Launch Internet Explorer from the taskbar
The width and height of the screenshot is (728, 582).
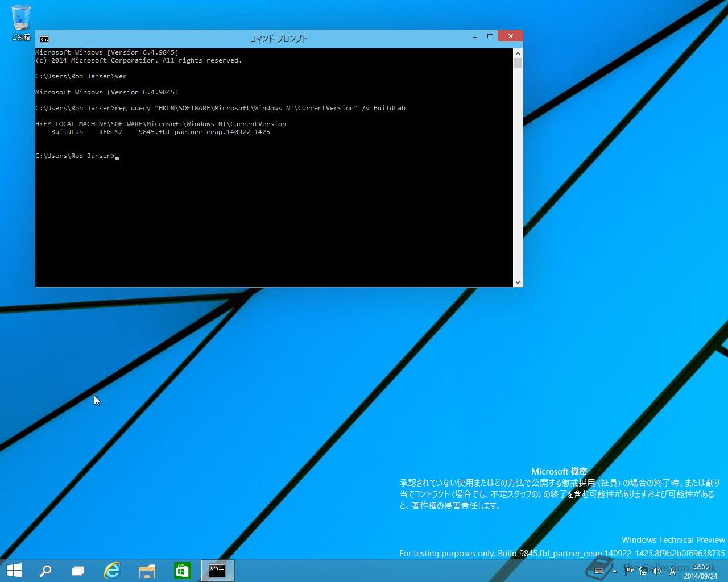[x=112, y=571]
